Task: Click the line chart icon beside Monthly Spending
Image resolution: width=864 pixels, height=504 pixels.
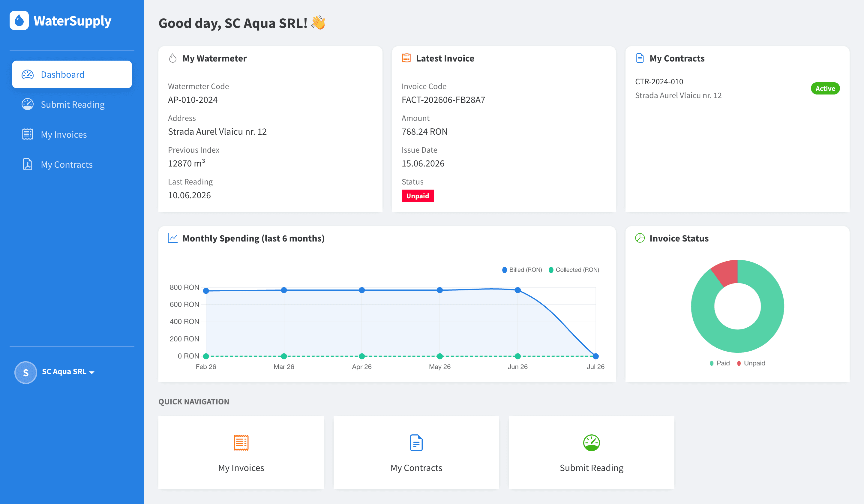Action: (x=173, y=238)
